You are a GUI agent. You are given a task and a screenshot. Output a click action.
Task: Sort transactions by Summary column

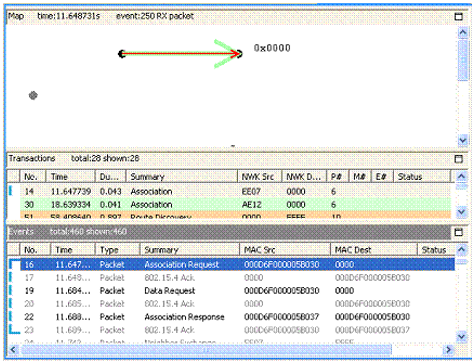tap(182, 176)
